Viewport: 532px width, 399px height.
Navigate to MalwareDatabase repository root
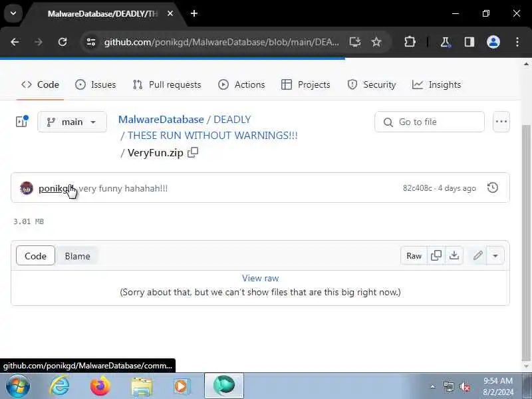click(x=161, y=120)
